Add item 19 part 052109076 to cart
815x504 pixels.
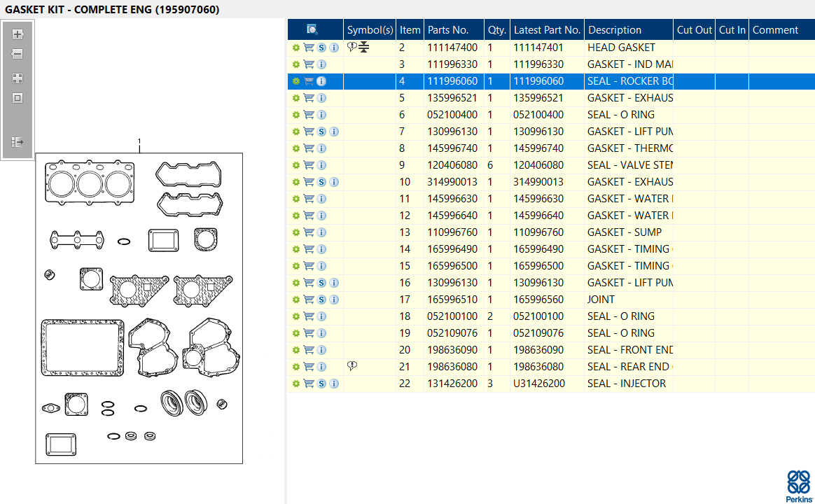[309, 333]
